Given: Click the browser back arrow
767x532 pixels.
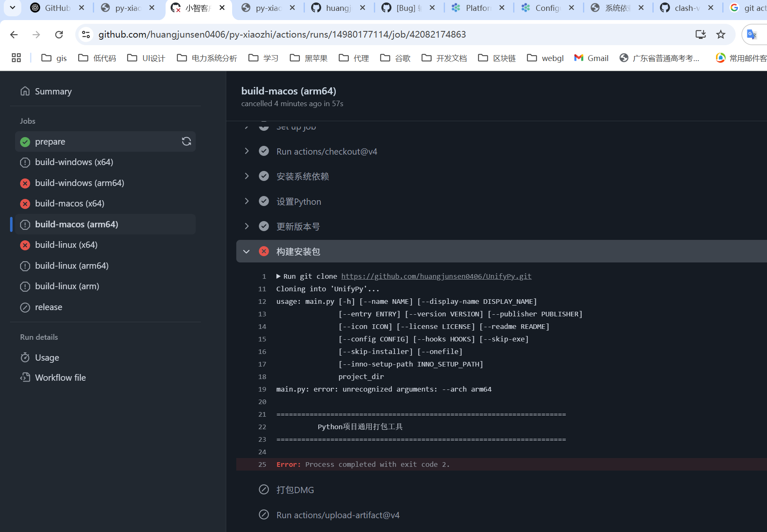Looking at the screenshot, I should click(14, 35).
